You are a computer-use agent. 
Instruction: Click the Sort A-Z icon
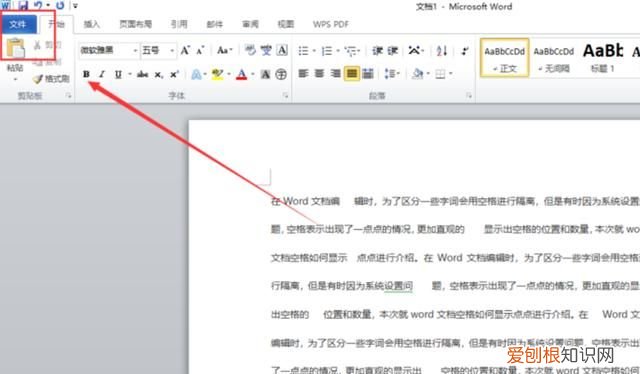(x=442, y=51)
